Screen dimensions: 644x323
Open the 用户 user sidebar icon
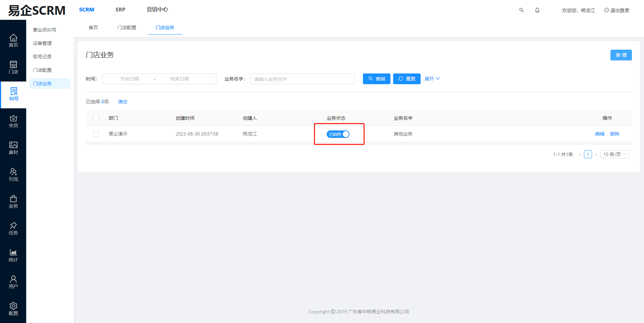coord(13,282)
